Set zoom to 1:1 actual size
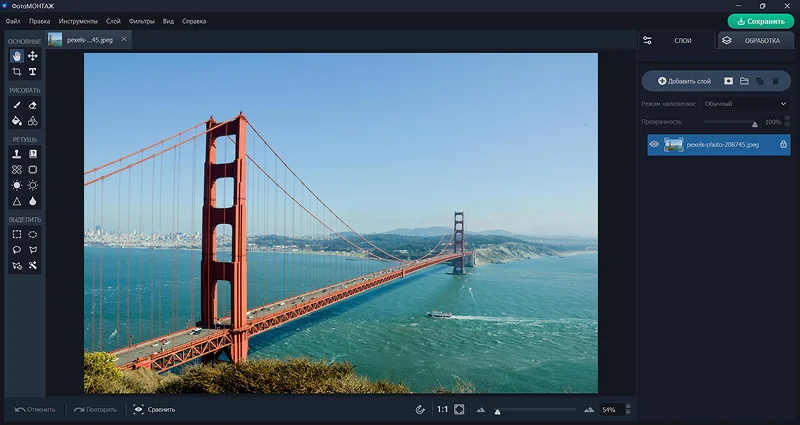The width and height of the screenshot is (800, 425). tap(442, 409)
